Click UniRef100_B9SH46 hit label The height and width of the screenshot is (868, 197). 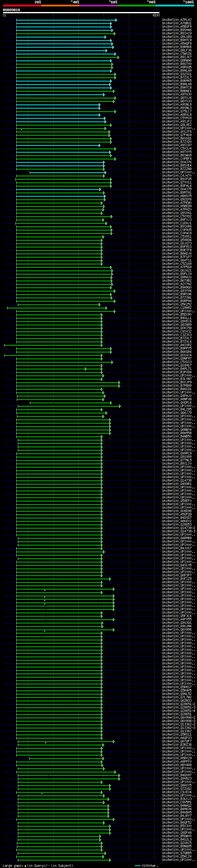[177, 30]
